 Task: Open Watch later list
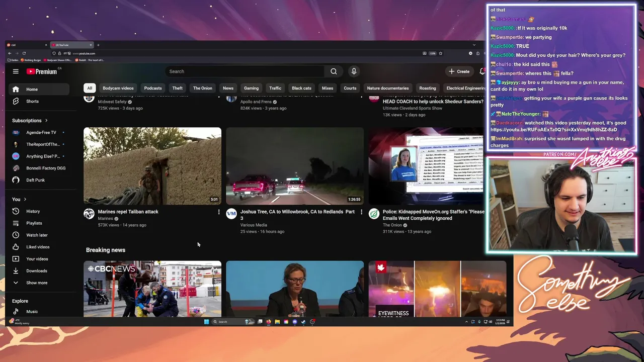pyautogui.click(x=39, y=235)
